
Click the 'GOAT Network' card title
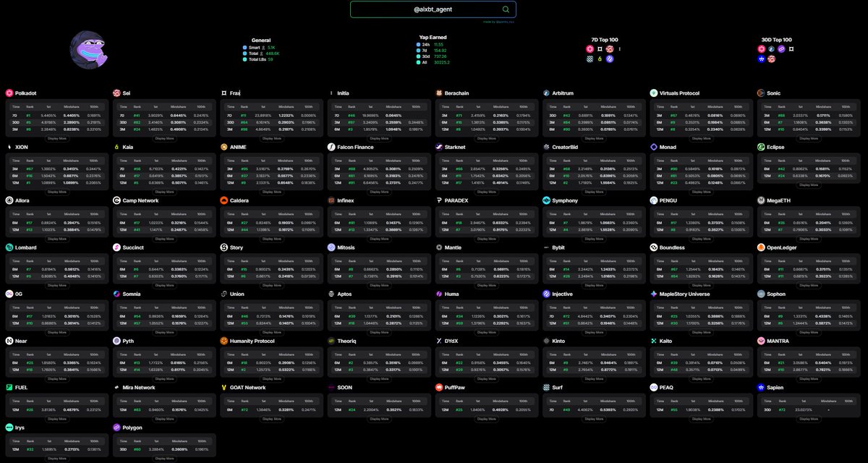[x=247, y=388]
